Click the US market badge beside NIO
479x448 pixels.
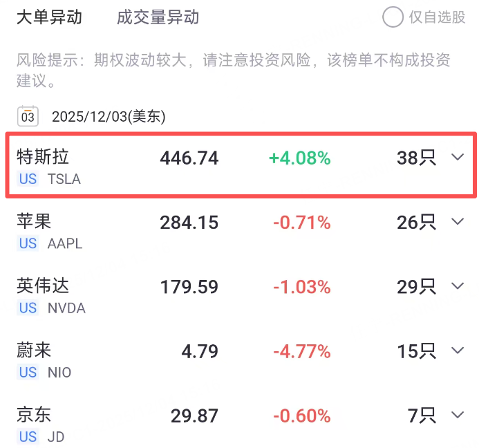click(28, 373)
